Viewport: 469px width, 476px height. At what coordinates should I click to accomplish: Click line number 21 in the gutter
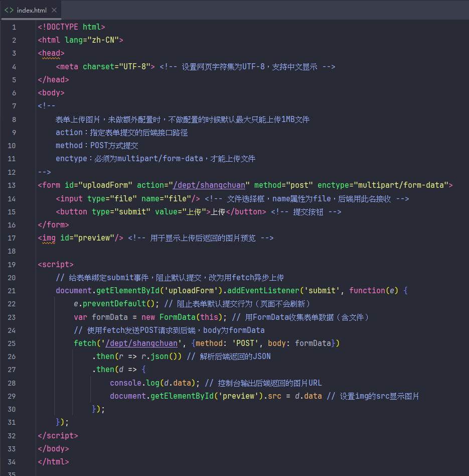[x=12, y=291]
